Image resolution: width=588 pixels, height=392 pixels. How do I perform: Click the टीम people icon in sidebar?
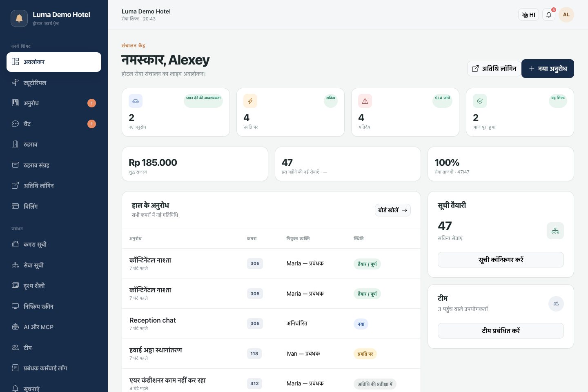pos(15,347)
